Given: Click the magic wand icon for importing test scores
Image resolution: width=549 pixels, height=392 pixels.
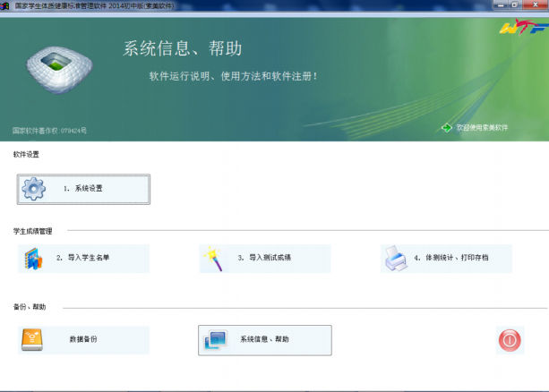Looking at the screenshot, I should coord(214,259).
